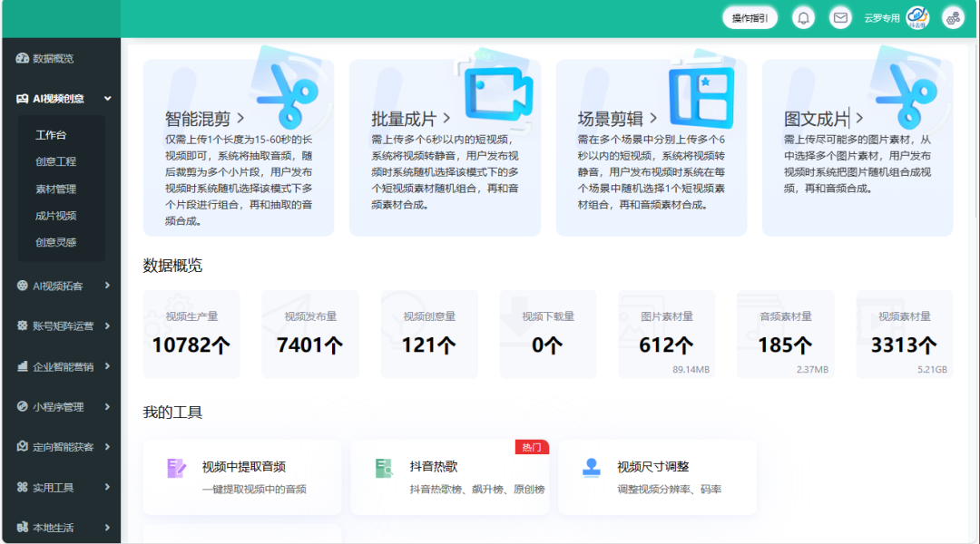Screen dimensions: 980x544
Task: Click the 2.37MB size text
Action: click(812, 370)
